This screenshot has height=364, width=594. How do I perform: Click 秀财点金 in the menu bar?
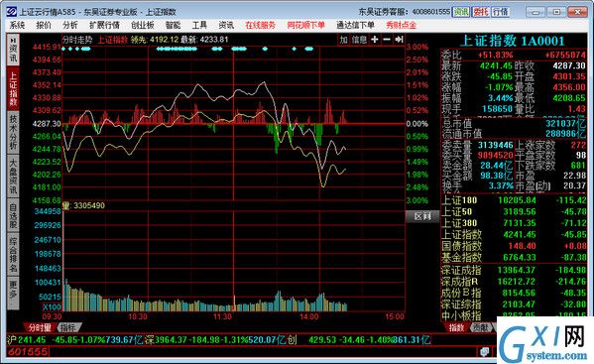402,26
